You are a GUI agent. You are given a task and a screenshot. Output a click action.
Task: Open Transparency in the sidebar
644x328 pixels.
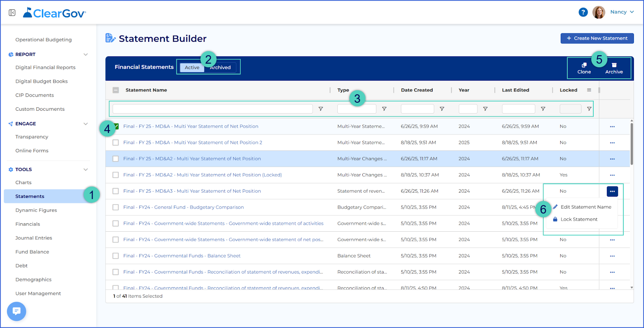point(32,137)
